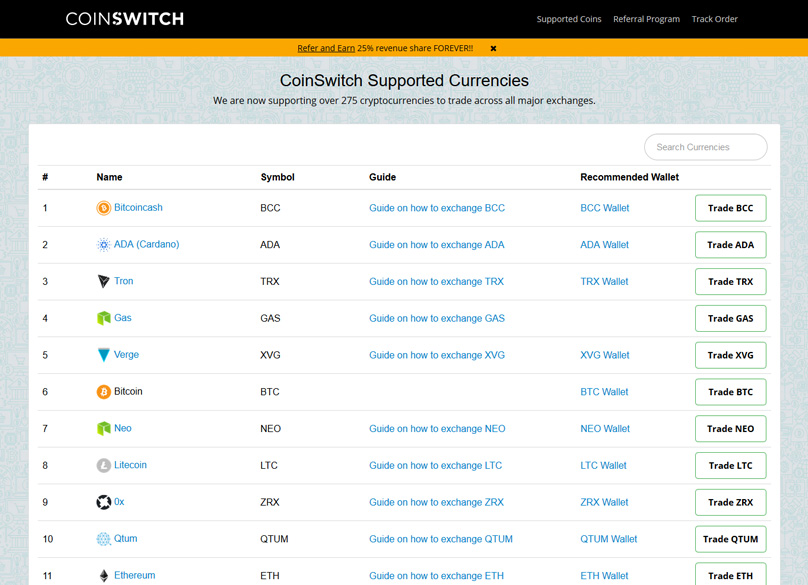The image size is (808, 585).
Task: Click Trade ZRX button
Action: (730, 502)
